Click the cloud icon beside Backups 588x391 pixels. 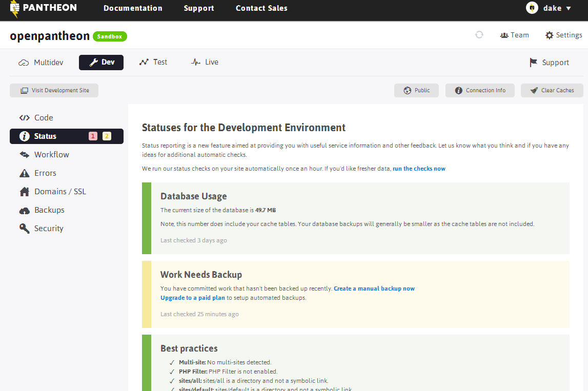coord(25,211)
